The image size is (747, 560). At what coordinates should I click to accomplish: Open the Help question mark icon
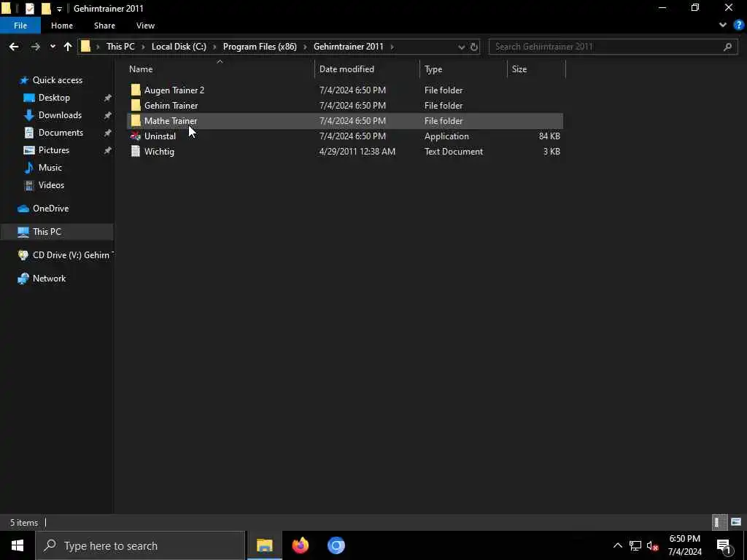tap(739, 26)
